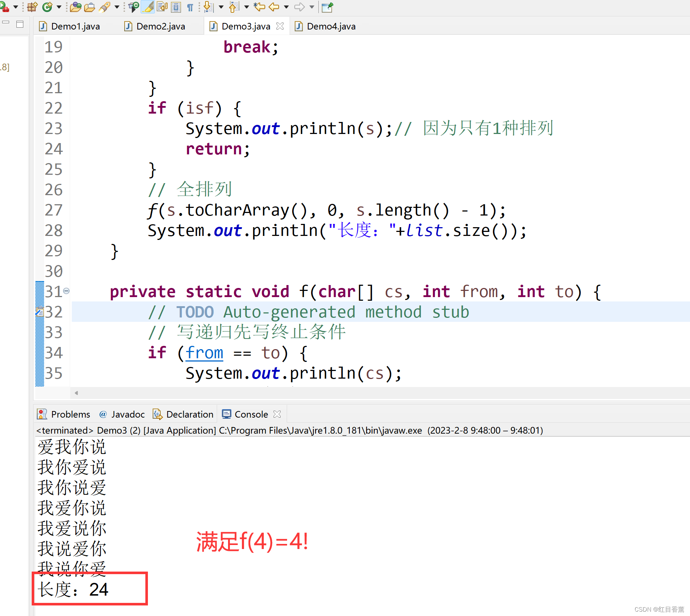Click line number 23 in the gutter
This screenshot has width=690, height=616.
(54, 129)
